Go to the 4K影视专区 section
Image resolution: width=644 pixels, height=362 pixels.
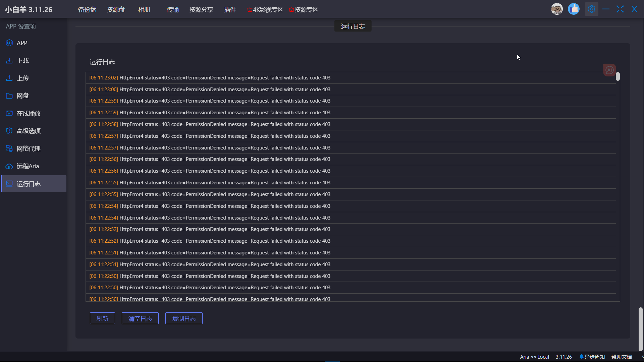(265, 9)
